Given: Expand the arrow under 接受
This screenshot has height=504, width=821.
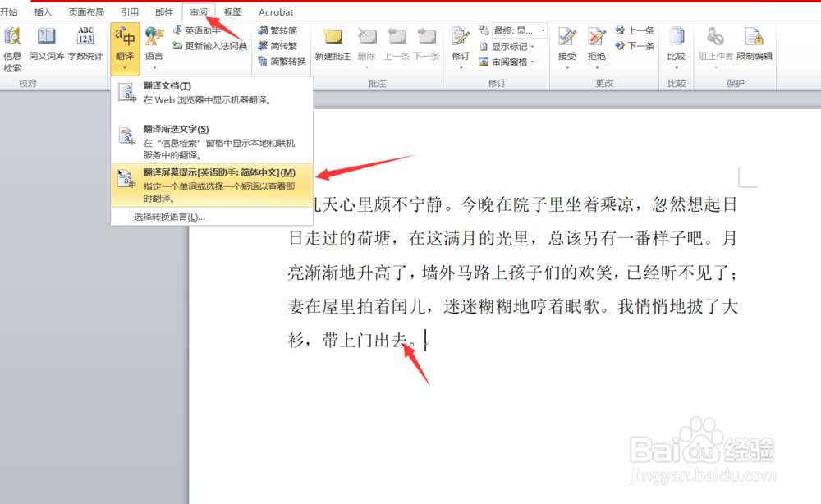Looking at the screenshot, I should [x=567, y=67].
